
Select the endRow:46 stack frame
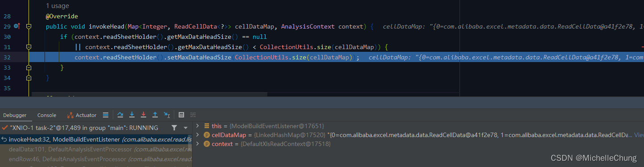coord(96,159)
